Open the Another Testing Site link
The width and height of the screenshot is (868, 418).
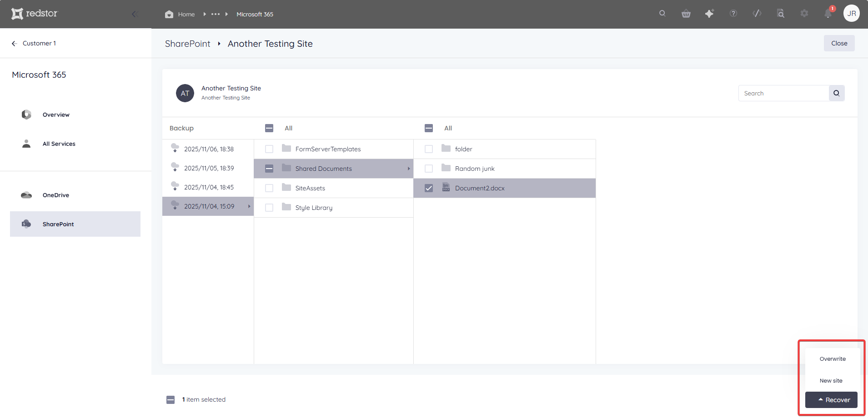tap(226, 98)
